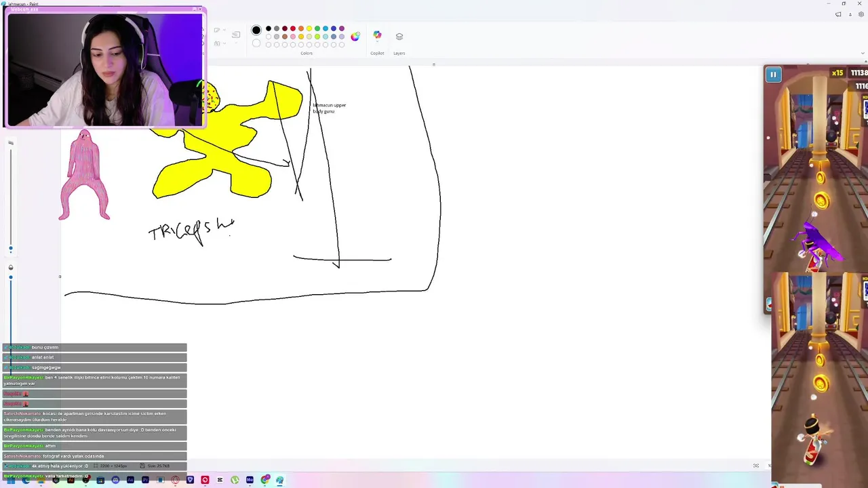Image resolution: width=868 pixels, height=488 pixels.
Task: Pick the brown palette color
Action: [285, 37]
